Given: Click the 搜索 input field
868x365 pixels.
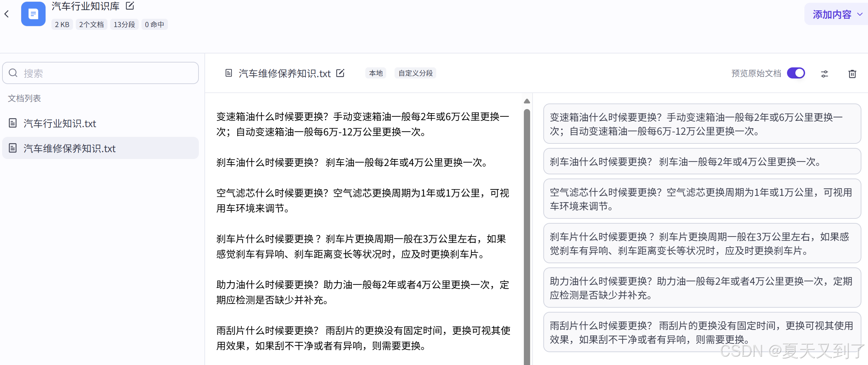Looking at the screenshot, I should tap(100, 73).
